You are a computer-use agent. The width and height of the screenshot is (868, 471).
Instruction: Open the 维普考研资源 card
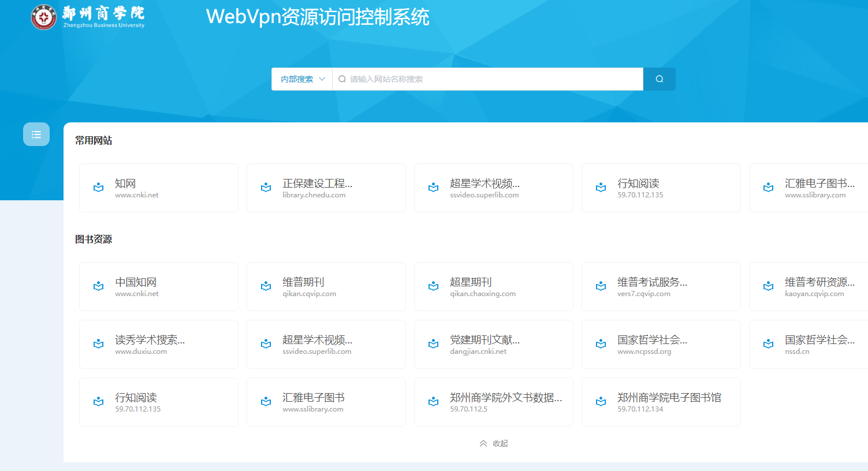click(x=809, y=287)
